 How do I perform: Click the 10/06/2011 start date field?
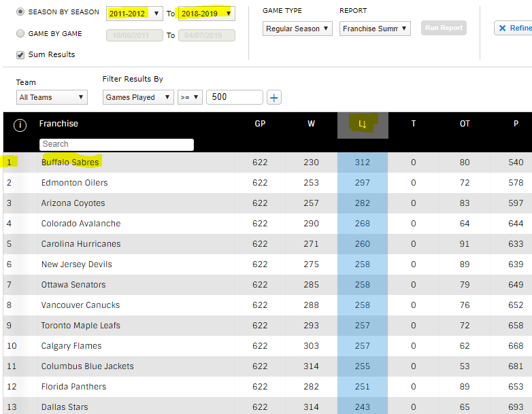coord(134,35)
